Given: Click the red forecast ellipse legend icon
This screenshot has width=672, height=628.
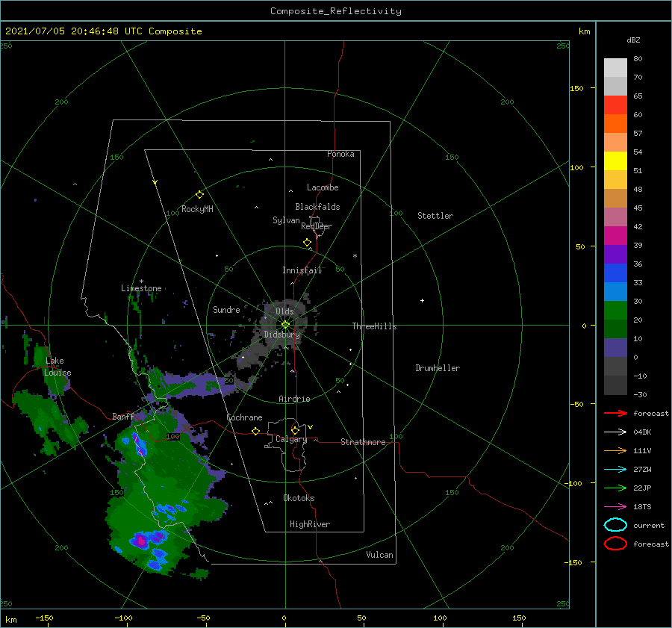Looking at the screenshot, I should 615,544.
